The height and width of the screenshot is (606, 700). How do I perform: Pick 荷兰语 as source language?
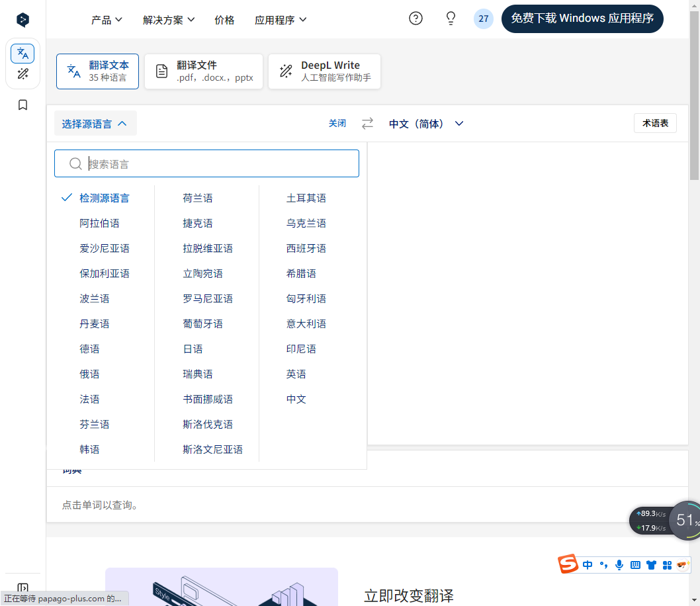pos(198,198)
